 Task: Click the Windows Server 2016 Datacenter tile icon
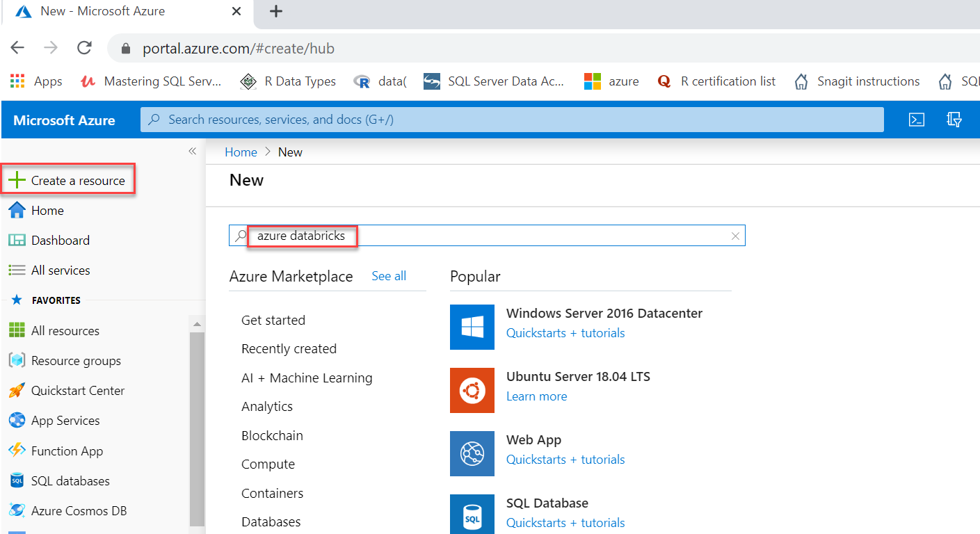pos(472,327)
